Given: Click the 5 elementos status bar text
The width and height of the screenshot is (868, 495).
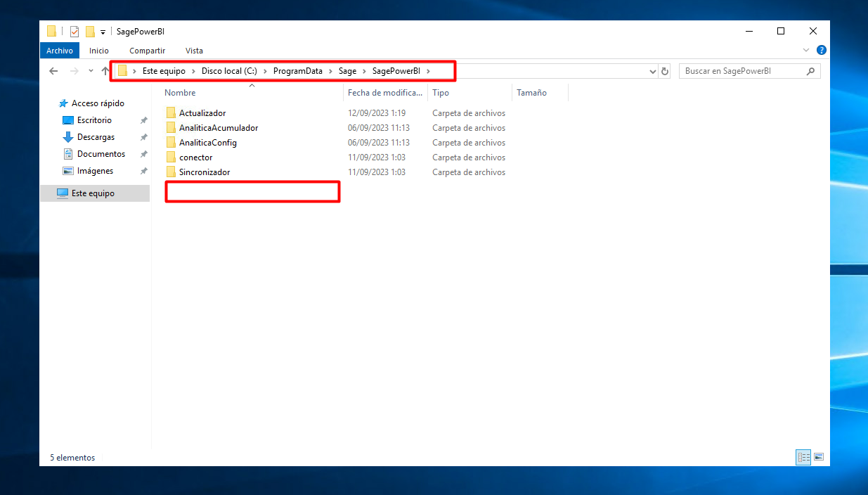Looking at the screenshot, I should 72,458.
